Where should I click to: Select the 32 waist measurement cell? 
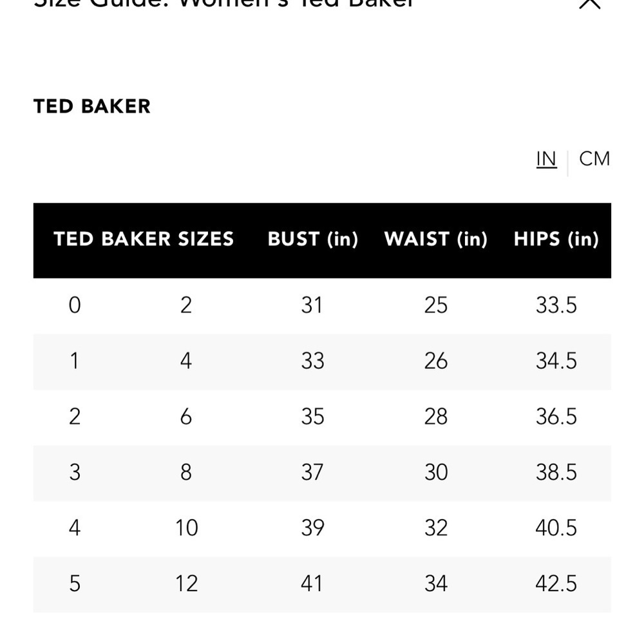(435, 528)
